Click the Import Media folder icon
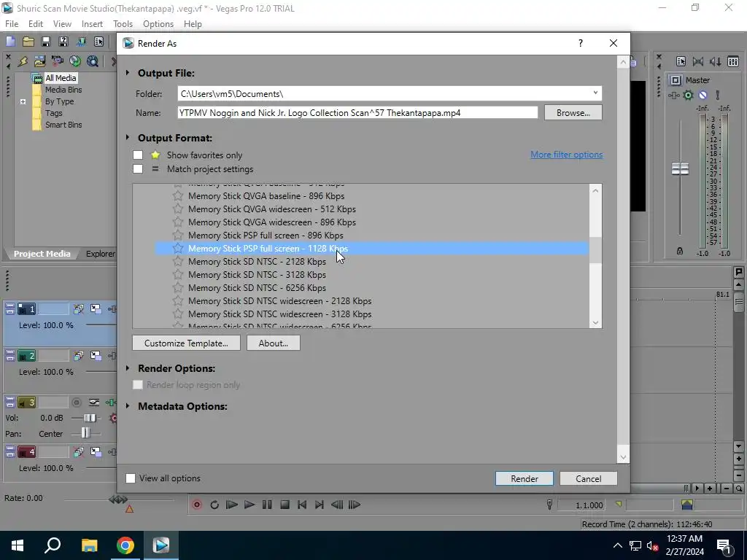This screenshot has height=560, width=747. click(40, 61)
